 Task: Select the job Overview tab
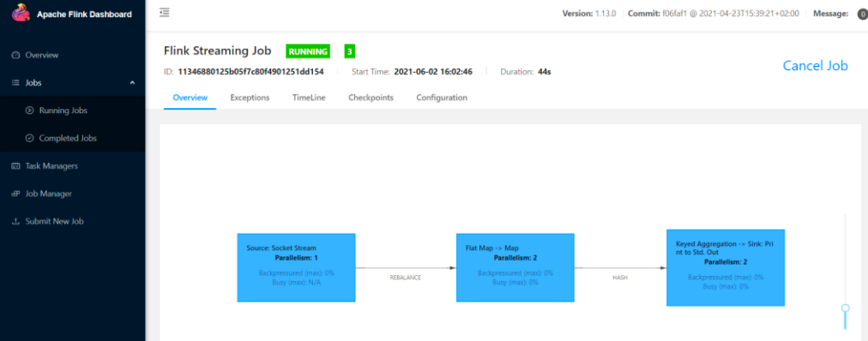tap(190, 98)
